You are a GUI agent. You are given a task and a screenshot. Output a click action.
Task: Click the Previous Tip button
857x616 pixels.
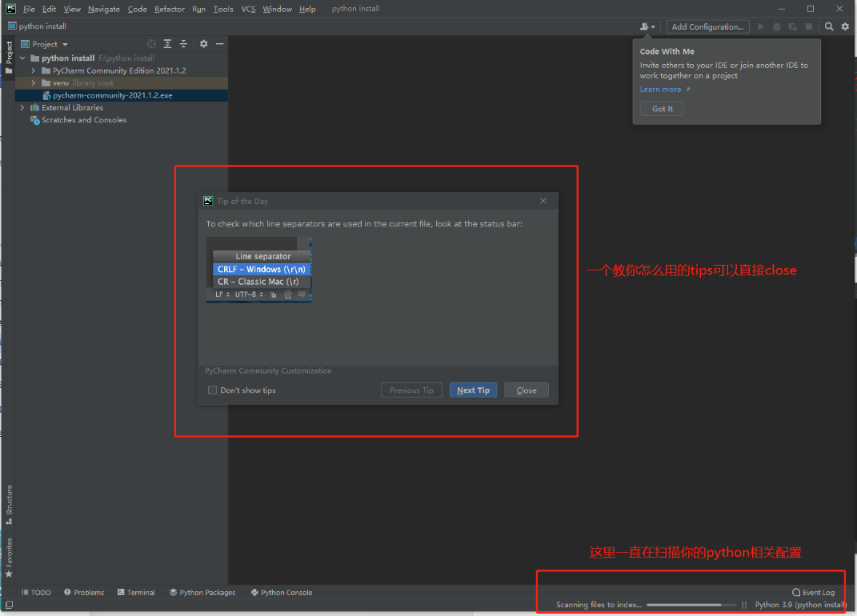coord(411,390)
